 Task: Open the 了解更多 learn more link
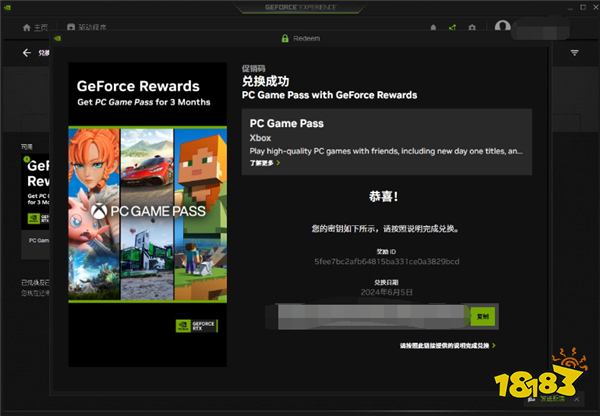(265, 163)
